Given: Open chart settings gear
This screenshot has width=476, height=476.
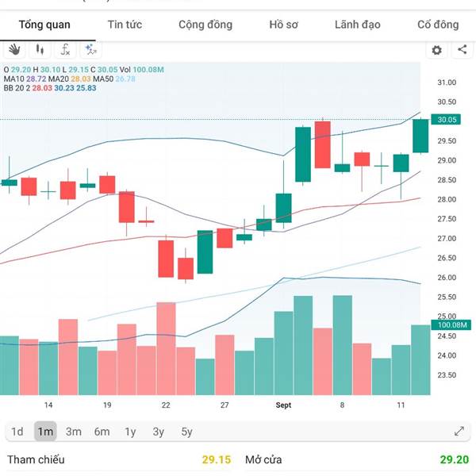Looking at the screenshot, I should pos(436,50).
